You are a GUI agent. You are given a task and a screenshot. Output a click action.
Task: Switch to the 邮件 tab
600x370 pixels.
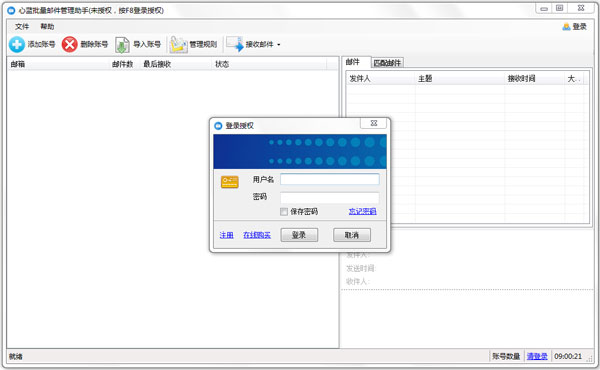point(353,62)
